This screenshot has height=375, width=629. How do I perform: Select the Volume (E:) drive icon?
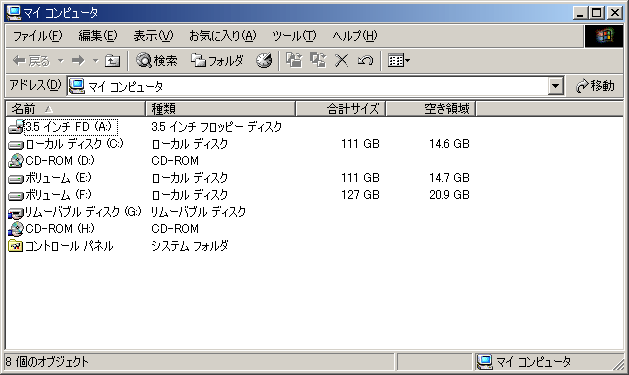(x=16, y=178)
